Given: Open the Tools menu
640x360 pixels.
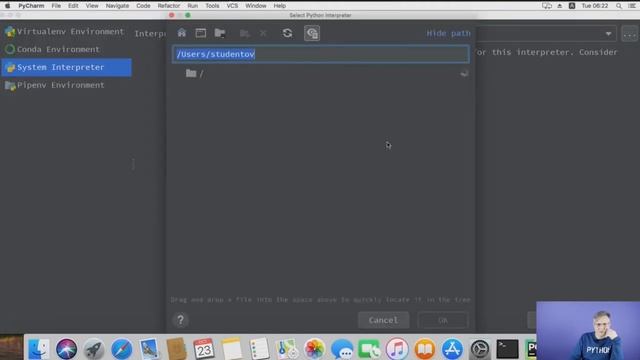Looking at the screenshot, I should click(x=212, y=6).
